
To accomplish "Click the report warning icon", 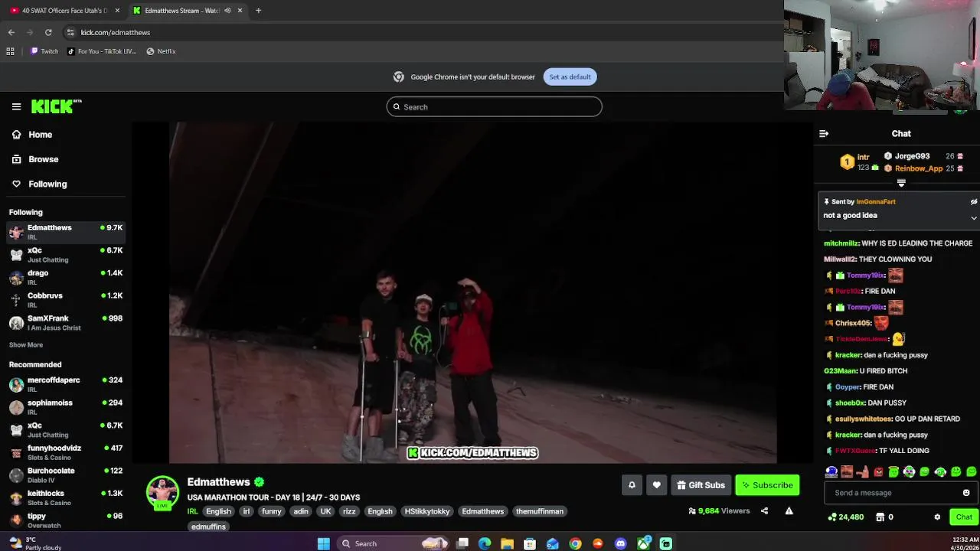I will (789, 511).
